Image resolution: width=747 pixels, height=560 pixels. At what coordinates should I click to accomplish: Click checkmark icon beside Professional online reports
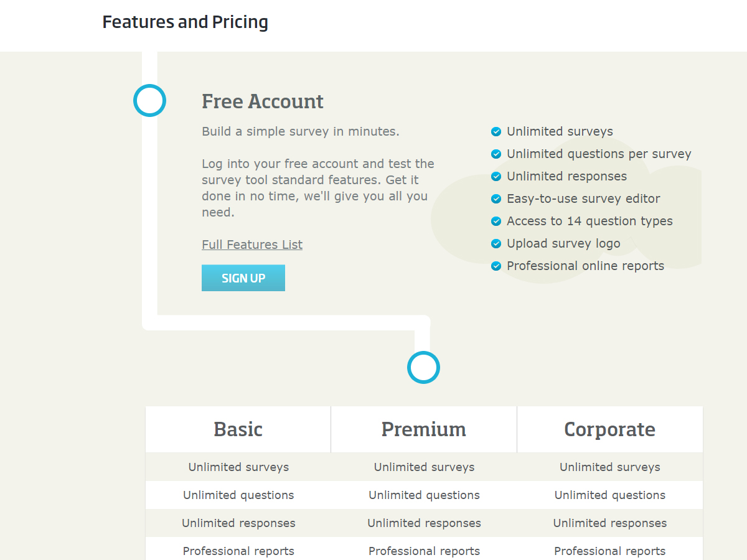pyautogui.click(x=496, y=266)
